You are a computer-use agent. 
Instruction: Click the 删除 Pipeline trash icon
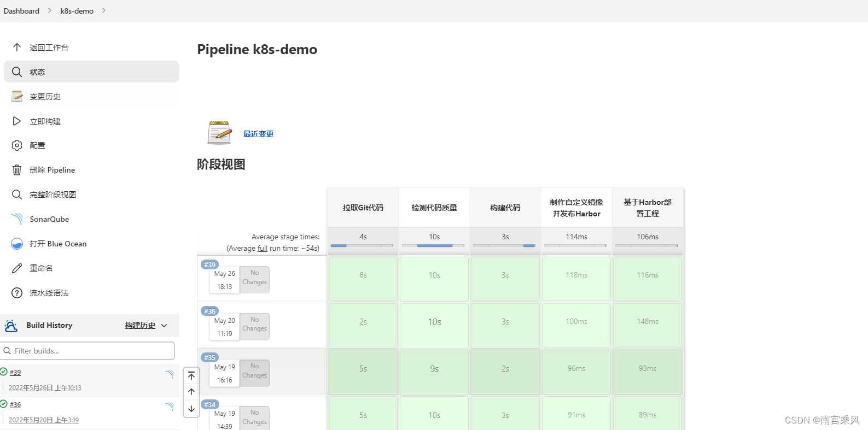[17, 170]
